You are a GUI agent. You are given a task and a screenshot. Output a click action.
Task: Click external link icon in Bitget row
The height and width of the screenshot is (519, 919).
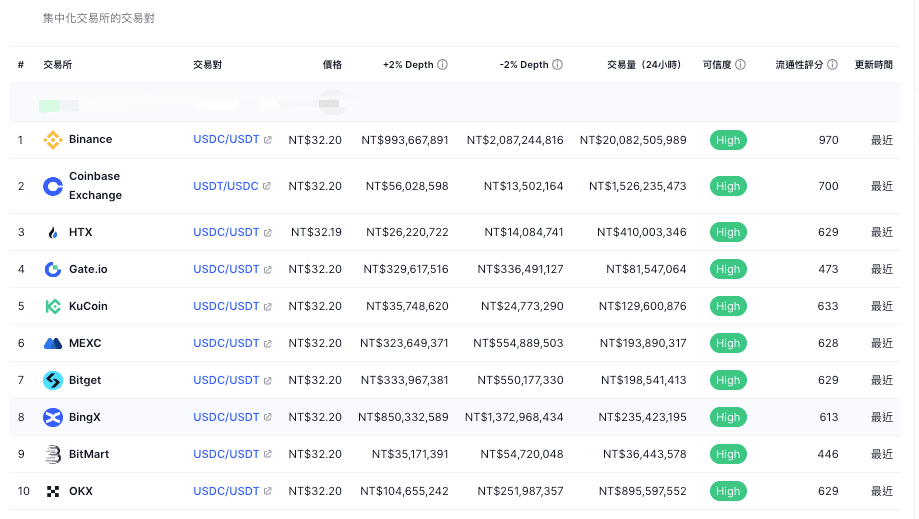click(x=267, y=380)
